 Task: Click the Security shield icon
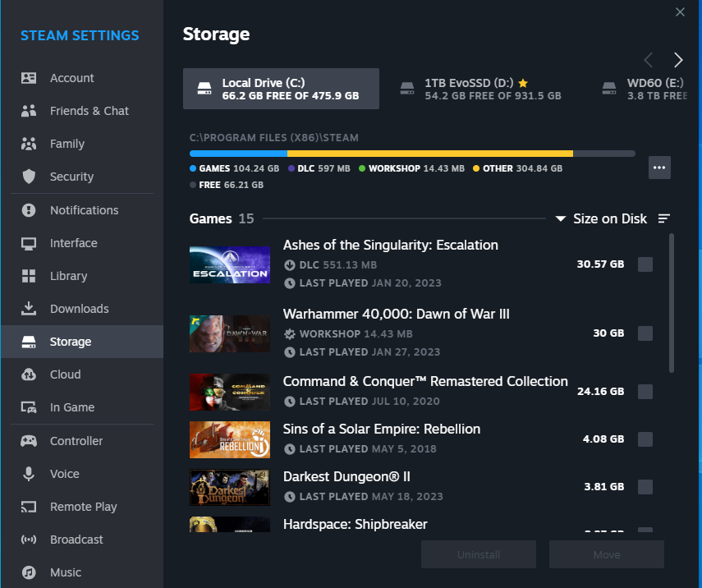click(x=29, y=177)
